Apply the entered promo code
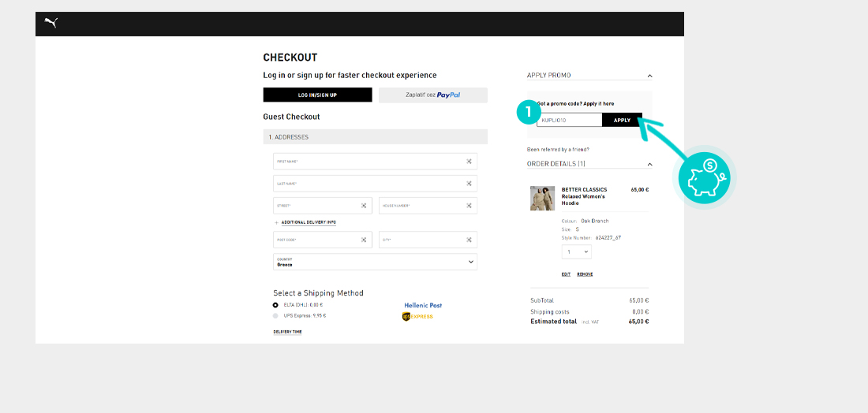Screen dimensions: 868x413 click(x=622, y=120)
